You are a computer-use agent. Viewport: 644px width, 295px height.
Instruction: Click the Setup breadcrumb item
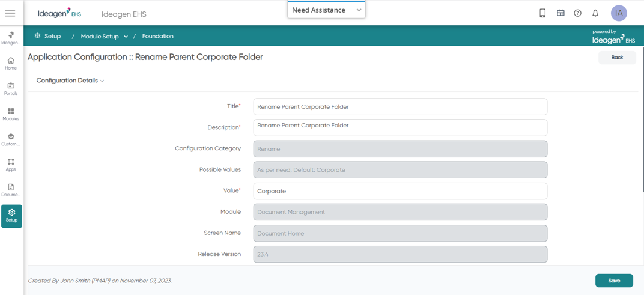coord(48,36)
